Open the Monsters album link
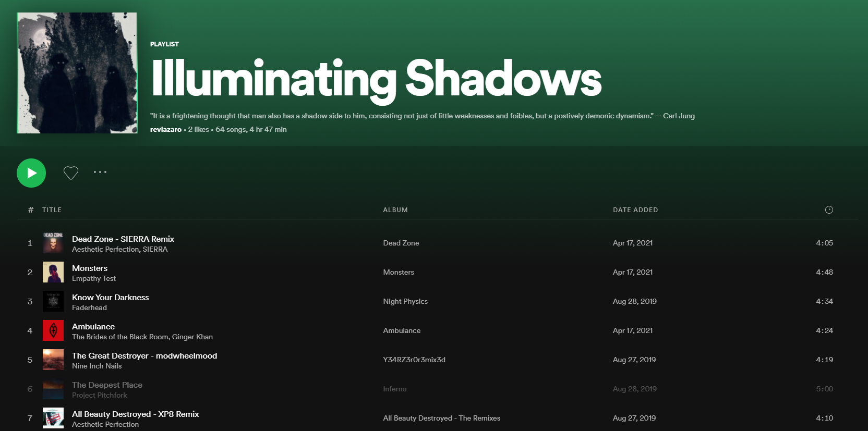 pos(399,272)
